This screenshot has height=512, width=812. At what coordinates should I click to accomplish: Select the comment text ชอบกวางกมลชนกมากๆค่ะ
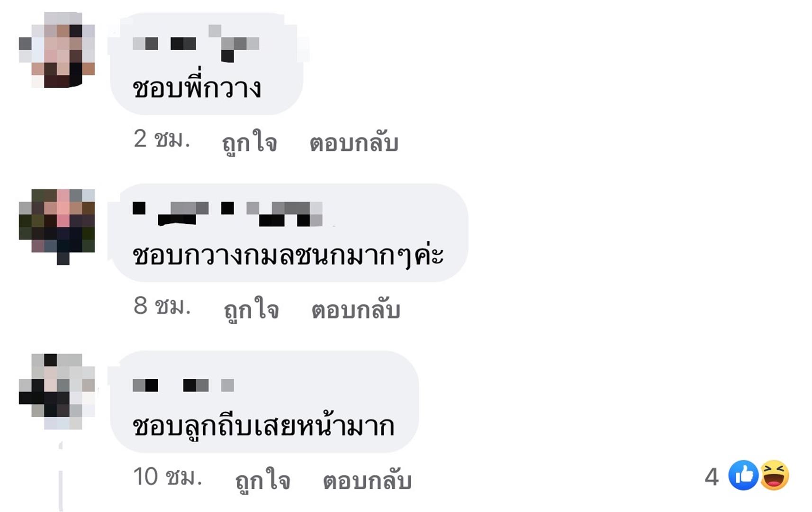point(288,256)
